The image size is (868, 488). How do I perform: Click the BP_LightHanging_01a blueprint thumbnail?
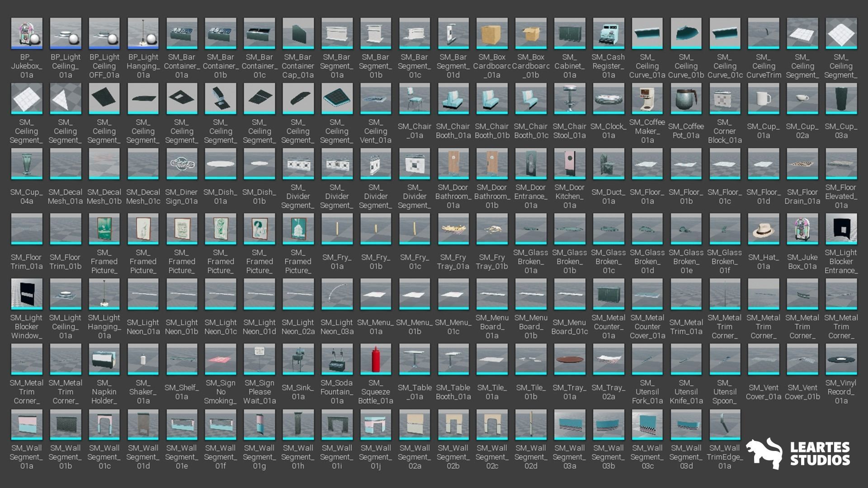143,33
